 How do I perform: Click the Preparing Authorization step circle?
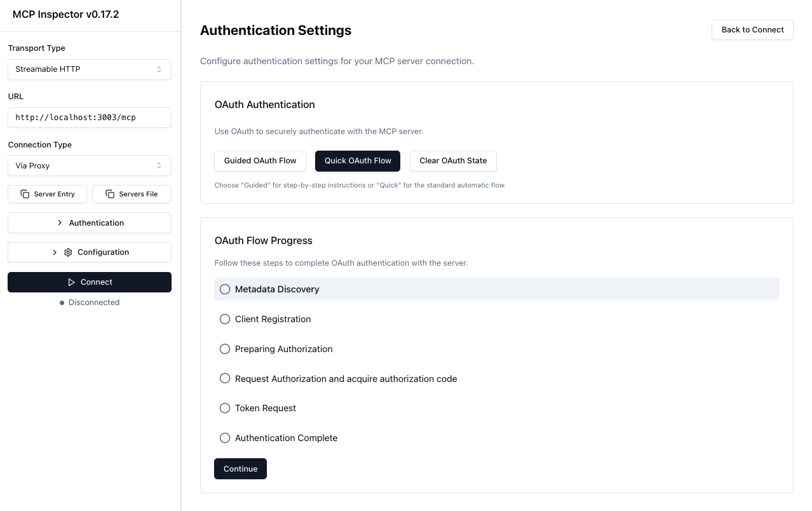[x=225, y=349]
